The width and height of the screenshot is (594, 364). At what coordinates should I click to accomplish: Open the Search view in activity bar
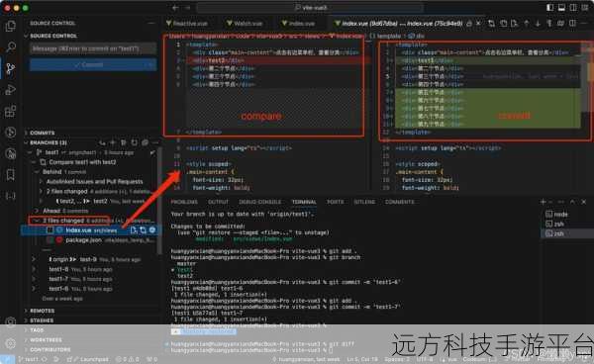pyautogui.click(x=11, y=47)
